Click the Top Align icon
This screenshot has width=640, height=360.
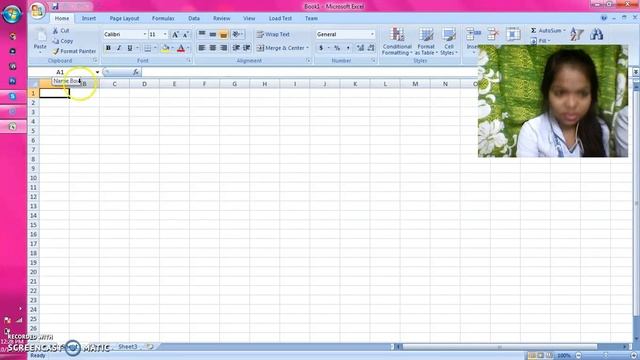(x=202, y=34)
